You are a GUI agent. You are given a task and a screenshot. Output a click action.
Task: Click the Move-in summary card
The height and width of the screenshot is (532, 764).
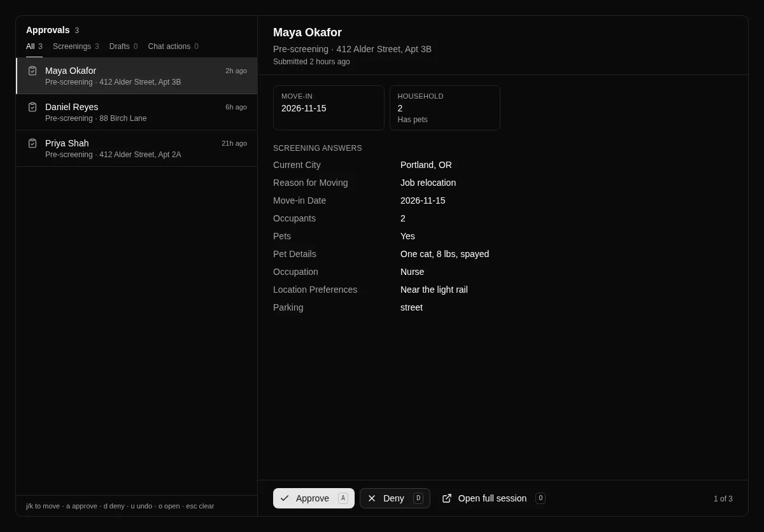point(329,108)
